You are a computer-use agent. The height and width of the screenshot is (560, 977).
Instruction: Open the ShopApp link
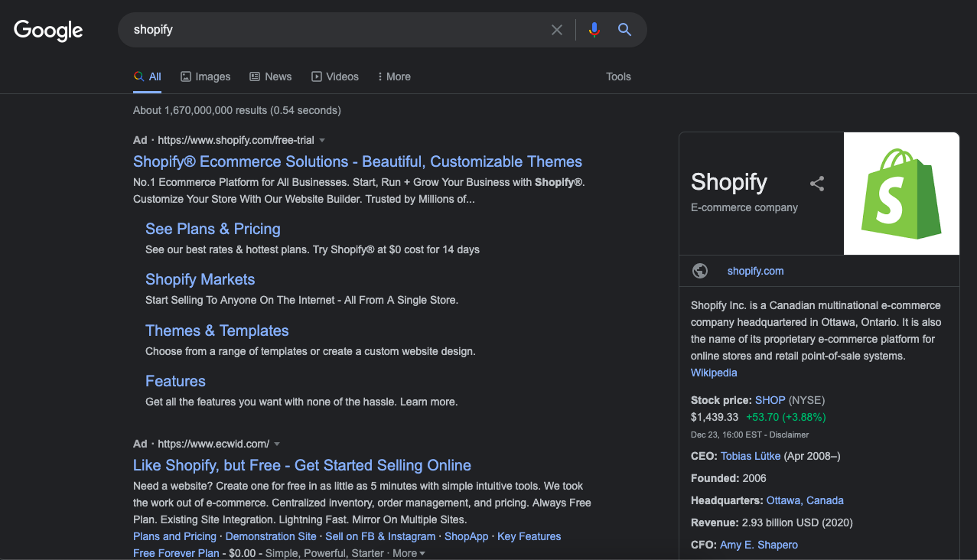coord(466,536)
